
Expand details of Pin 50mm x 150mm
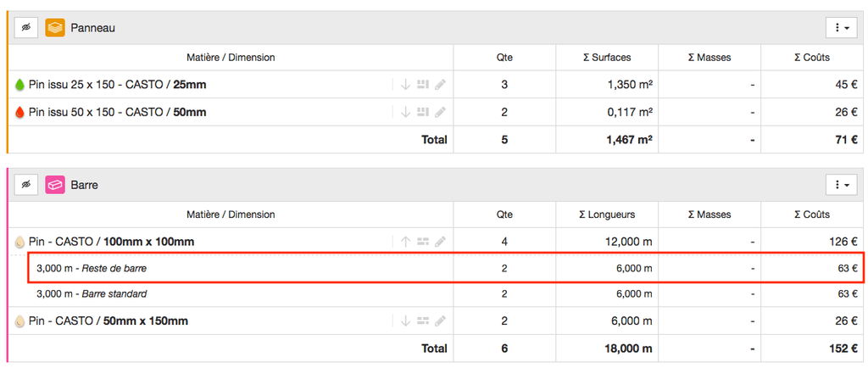[405, 321]
